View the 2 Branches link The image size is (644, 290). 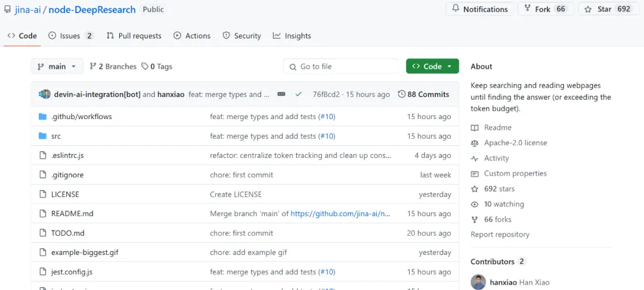pyautogui.click(x=113, y=67)
